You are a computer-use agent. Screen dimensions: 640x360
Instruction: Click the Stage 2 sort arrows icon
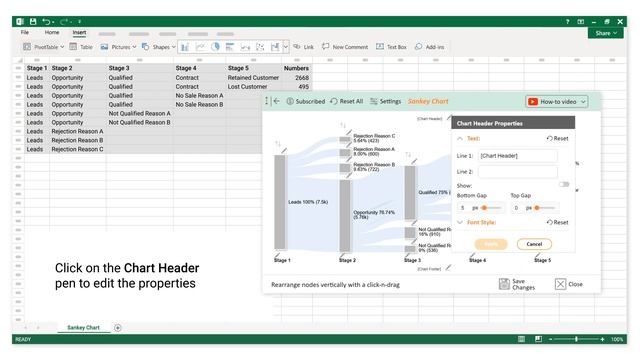coord(343,125)
